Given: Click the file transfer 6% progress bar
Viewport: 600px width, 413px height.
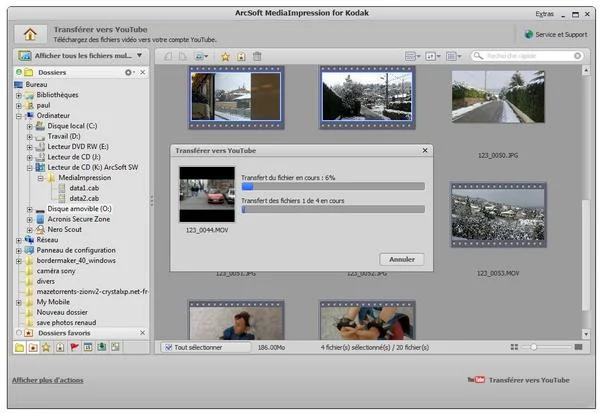Looking at the screenshot, I should tap(333, 186).
